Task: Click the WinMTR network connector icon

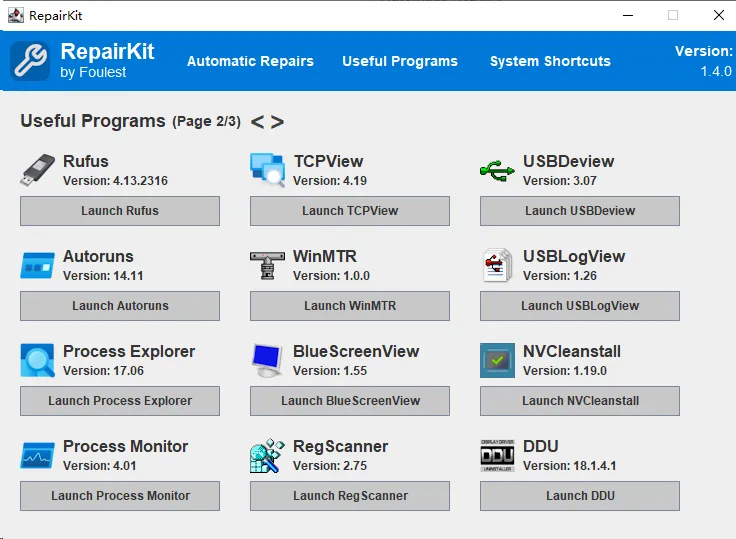Action: [x=267, y=265]
